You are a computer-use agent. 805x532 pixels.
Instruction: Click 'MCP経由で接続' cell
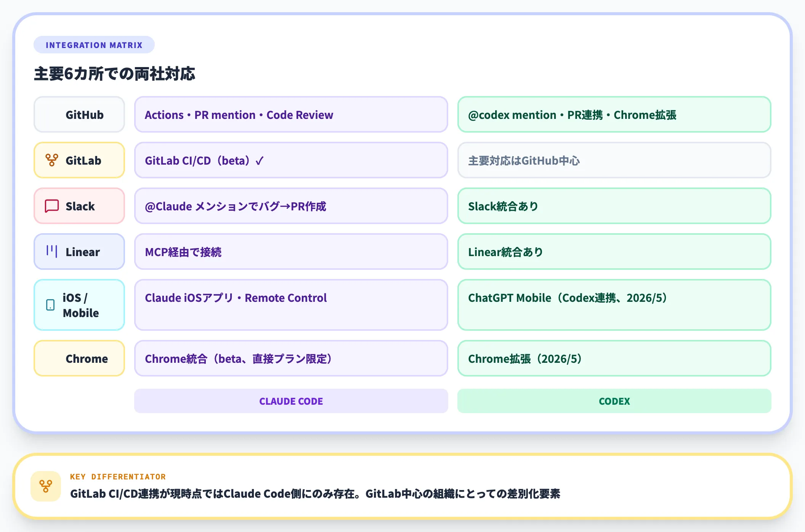[x=291, y=252]
